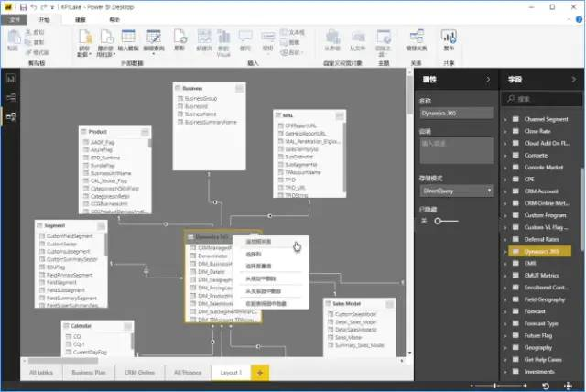This screenshot has height=392, width=586.
Task: Click the Undo arrow in title bar
Action: point(34,7)
